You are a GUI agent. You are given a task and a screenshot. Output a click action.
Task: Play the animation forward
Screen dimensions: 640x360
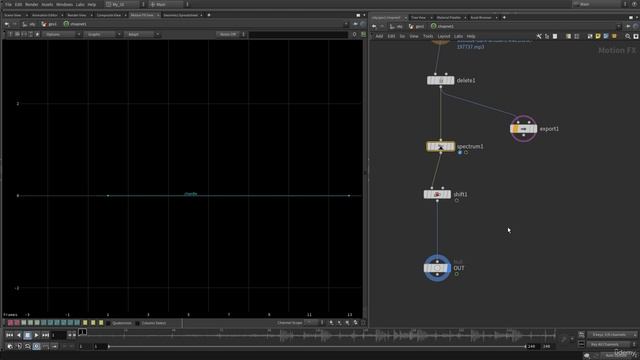pos(36,335)
